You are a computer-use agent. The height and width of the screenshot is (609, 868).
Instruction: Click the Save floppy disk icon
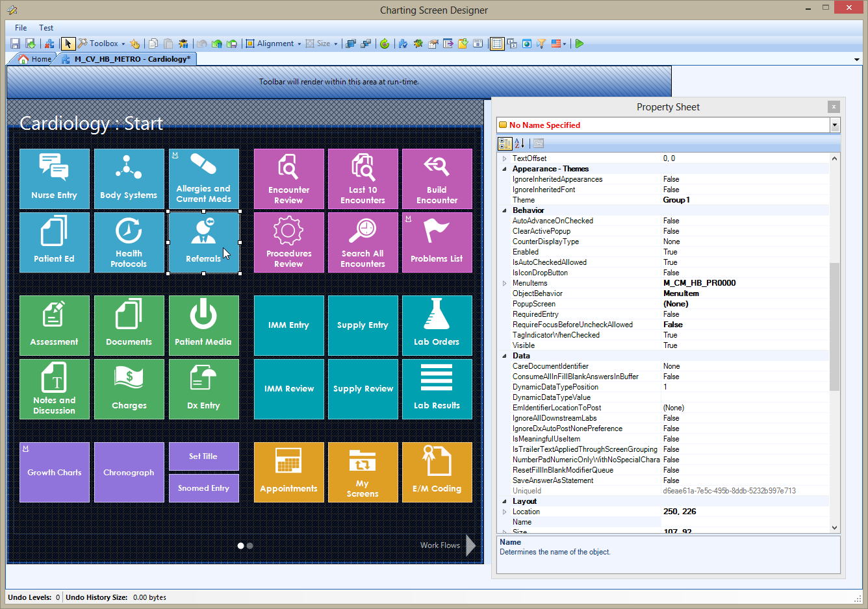(16, 43)
